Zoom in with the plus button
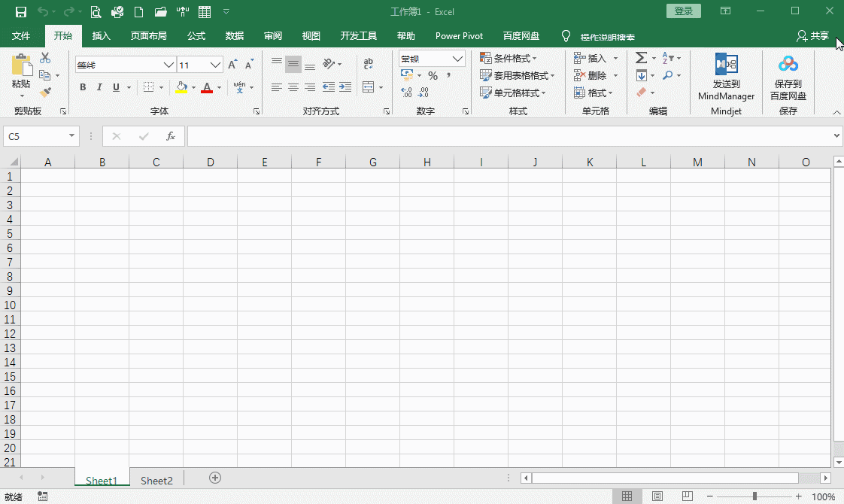Screen dimensions: 844x504 pos(798,496)
